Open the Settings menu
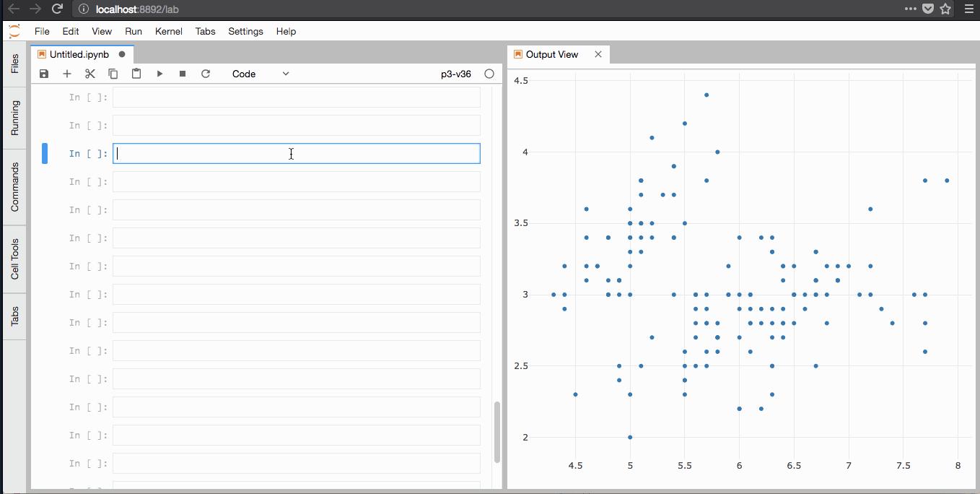Image resolution: width=980 pixels, height=494 pixels. tap(245, 31)
